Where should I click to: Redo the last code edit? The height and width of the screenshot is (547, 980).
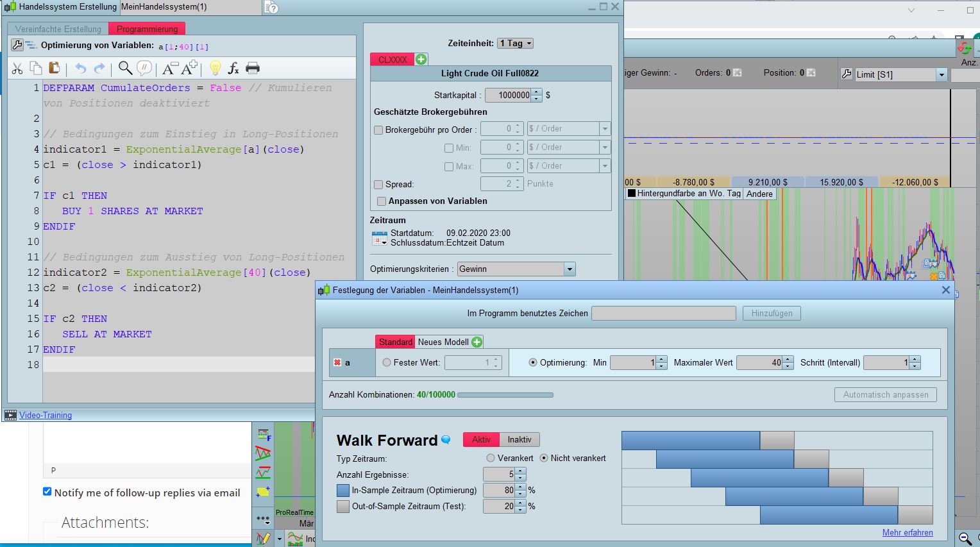click(99, 69)
